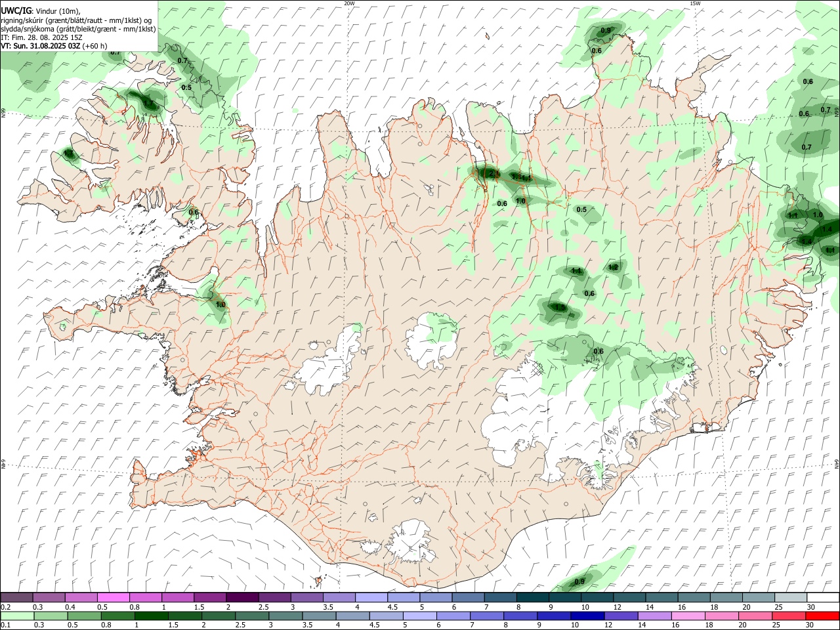Select the light green rain-legend swatch starting at 0.3
Screen dimensions: 840x630
point(50,616)
